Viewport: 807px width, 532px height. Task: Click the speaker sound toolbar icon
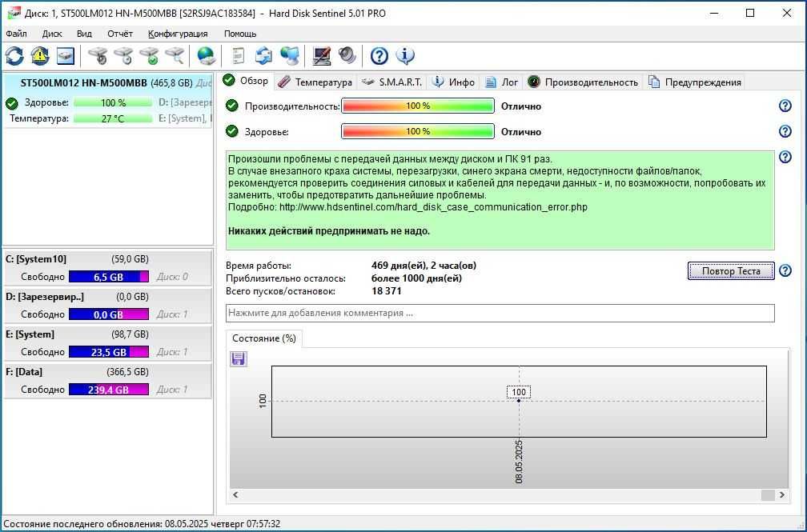click(x=347, y=55)
